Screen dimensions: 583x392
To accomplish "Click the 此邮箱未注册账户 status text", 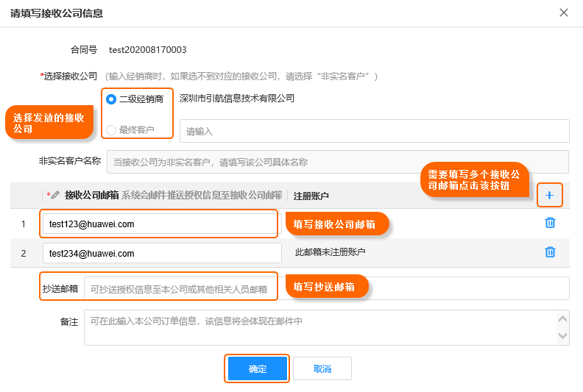I will [x=331, y=252].
